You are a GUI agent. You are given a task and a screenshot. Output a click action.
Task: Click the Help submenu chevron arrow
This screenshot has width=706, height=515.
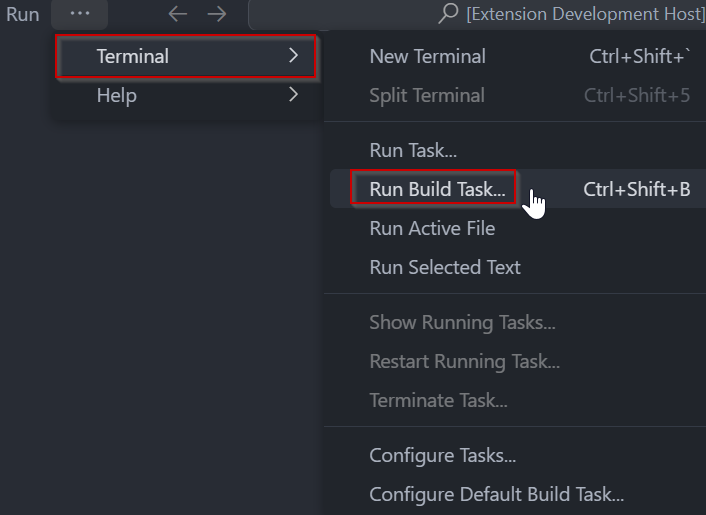point(293,96)
